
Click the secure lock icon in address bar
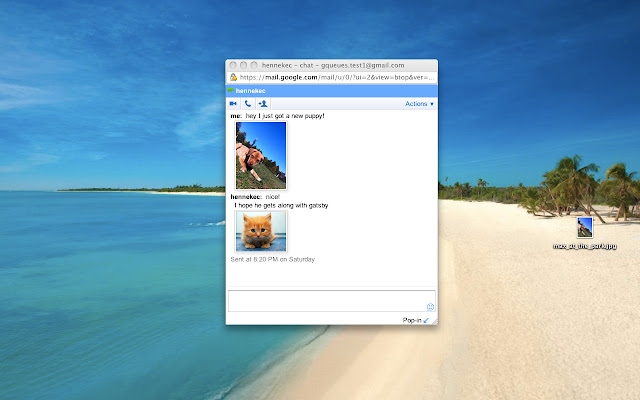tap(233, 77)
